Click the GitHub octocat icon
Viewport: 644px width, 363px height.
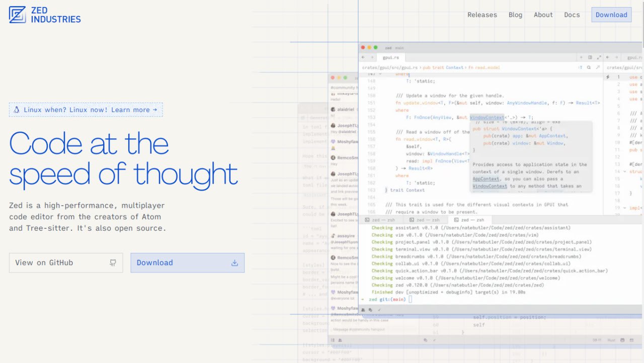pyautogui.click(x=113, y=263)
